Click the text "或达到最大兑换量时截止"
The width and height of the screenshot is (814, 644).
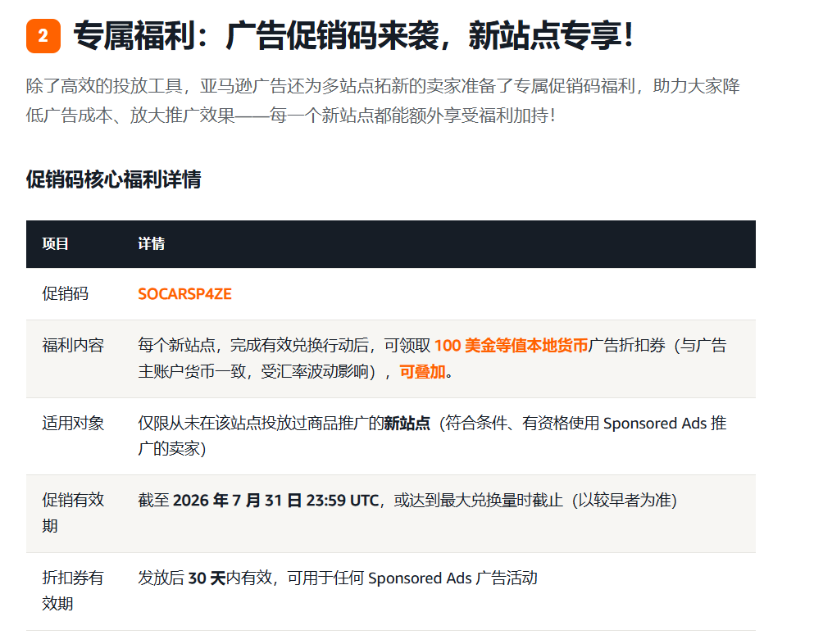coord(478,501)
